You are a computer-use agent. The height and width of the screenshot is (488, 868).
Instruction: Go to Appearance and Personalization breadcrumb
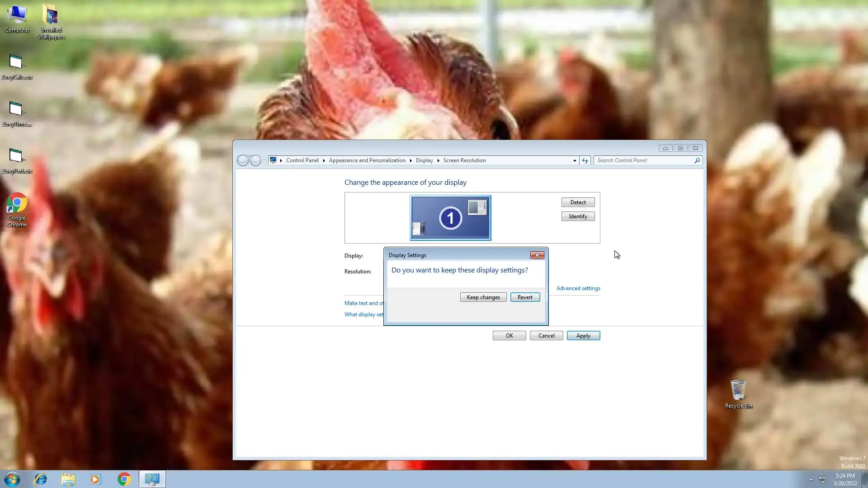coord(367,160)
